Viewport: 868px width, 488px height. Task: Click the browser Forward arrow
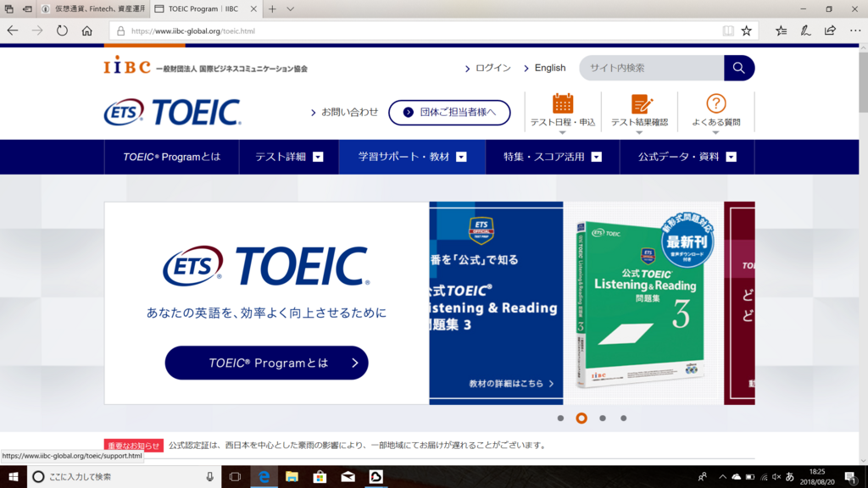(37, 31)
